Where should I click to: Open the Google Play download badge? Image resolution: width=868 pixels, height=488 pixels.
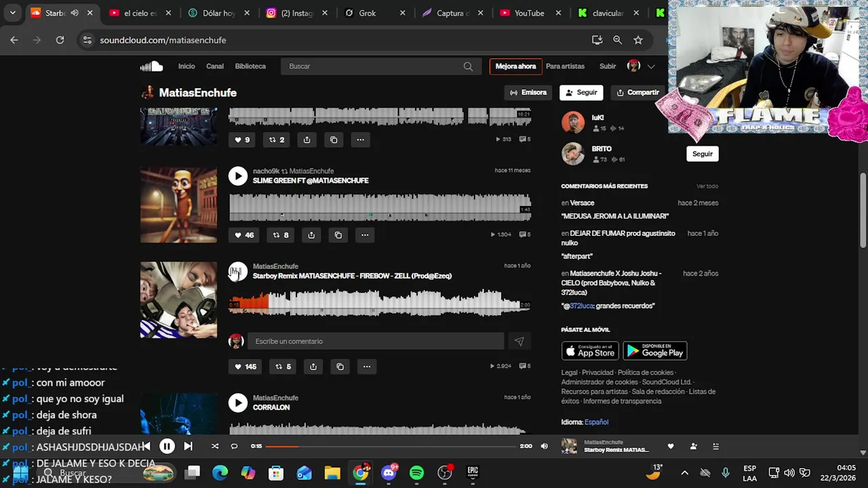click(655, 350)
